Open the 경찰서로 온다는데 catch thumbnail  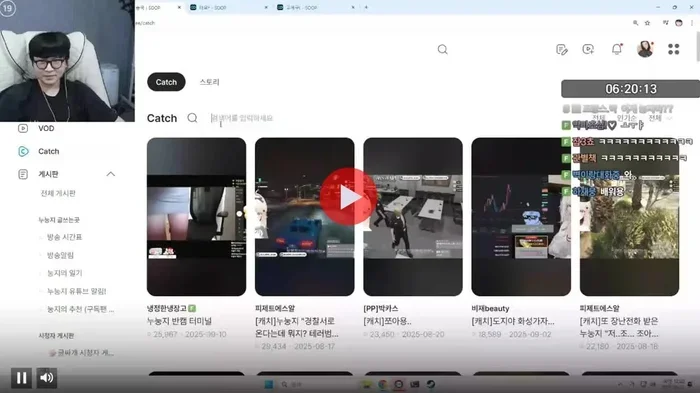coord(304,217)
